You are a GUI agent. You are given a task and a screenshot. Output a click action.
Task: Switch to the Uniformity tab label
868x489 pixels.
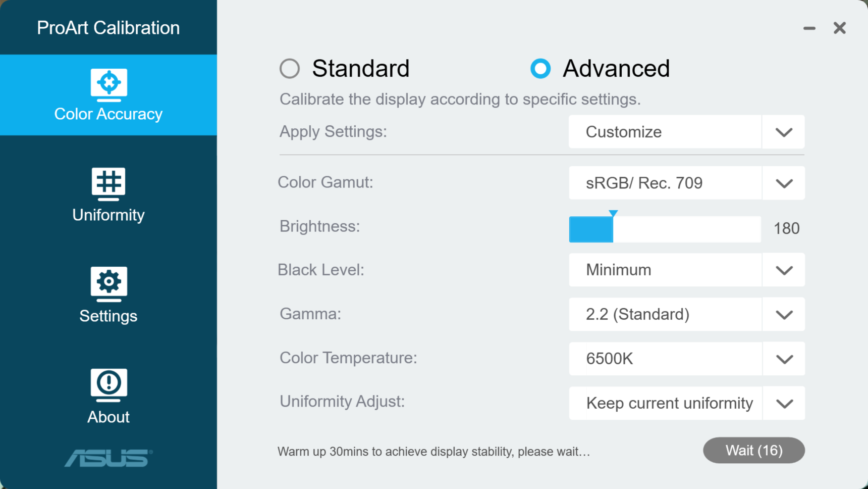(x=108, y=215)
